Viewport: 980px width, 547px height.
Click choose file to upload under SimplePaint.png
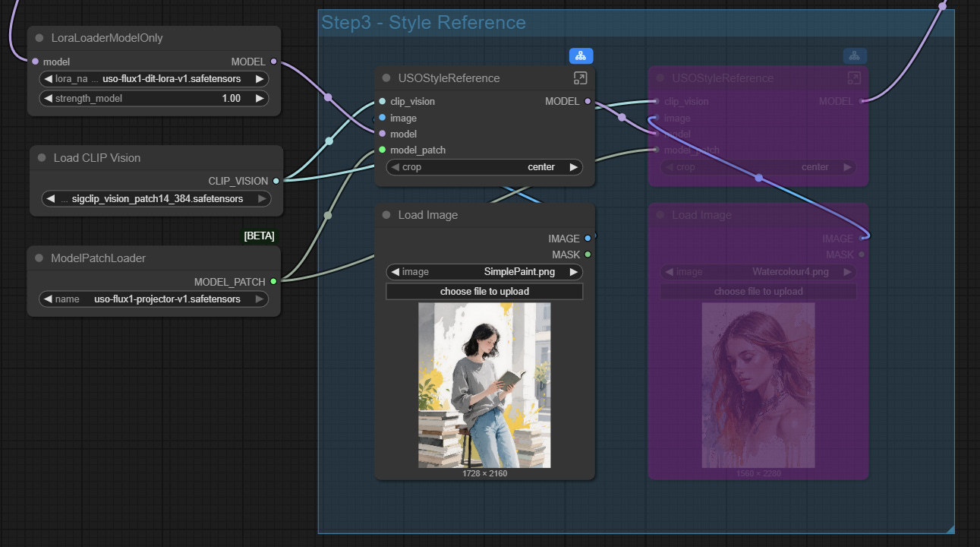pos(484,292)
